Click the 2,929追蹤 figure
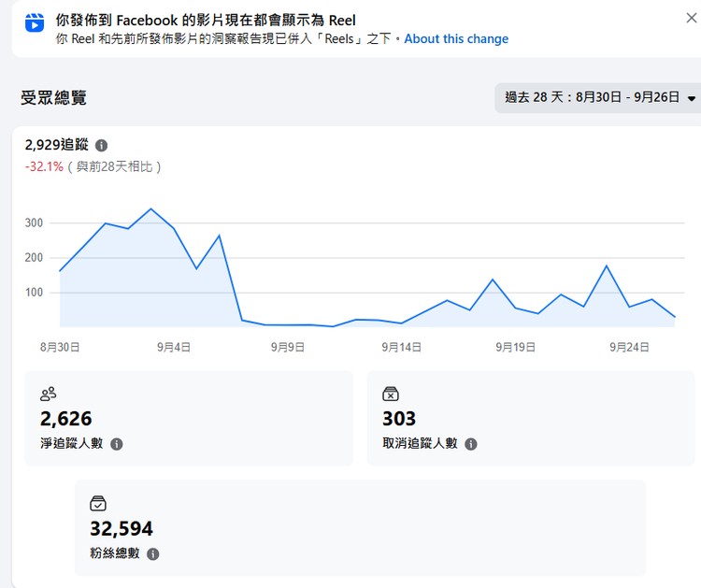 coord(57,145)
